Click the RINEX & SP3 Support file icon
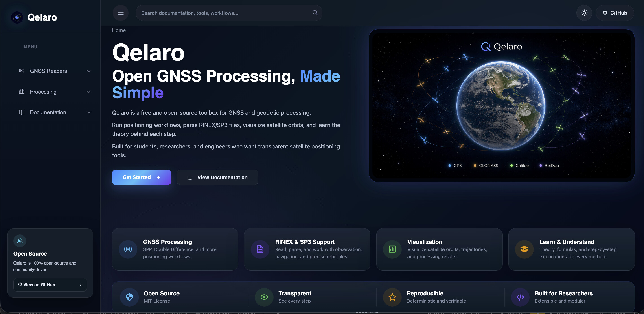Screen dimensions: 644x314 (x=260, y=249)
